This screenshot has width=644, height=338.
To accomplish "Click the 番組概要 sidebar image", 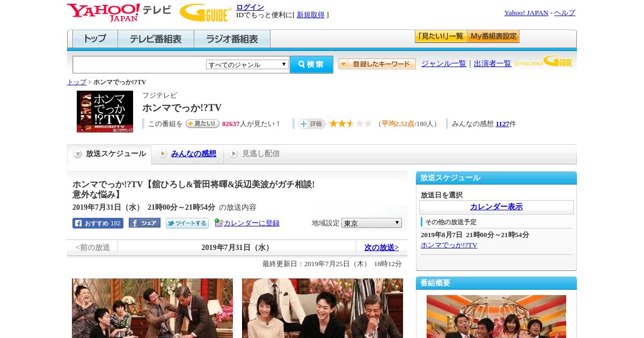I will click(496, 317).
